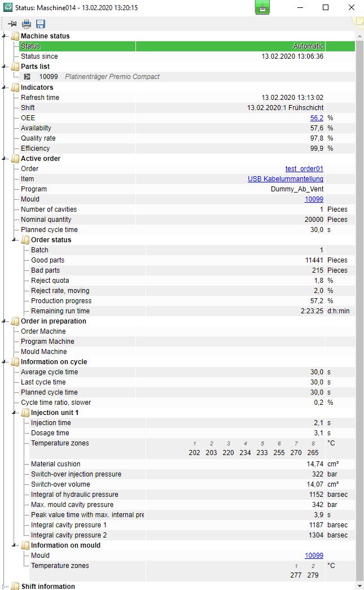Select the Bad parts row
364x590 pixels.
coord(192,270)
